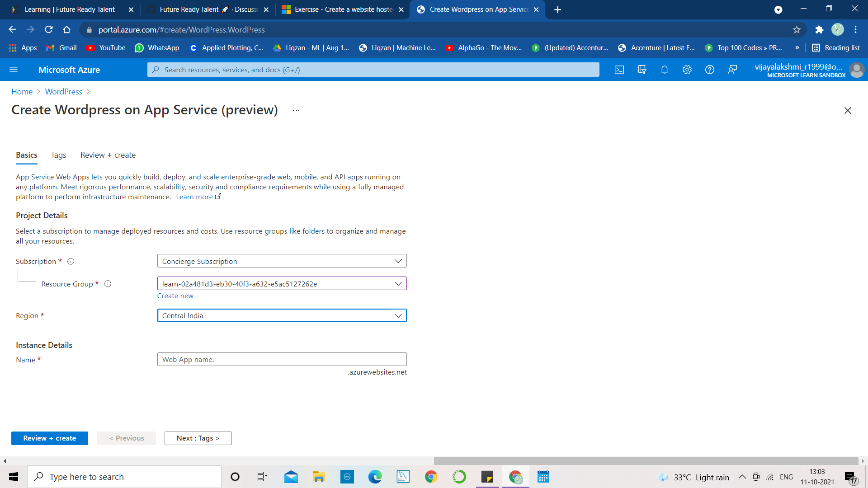
Task: Open the feedback icon in Azure header
Action: click(732, 70)
